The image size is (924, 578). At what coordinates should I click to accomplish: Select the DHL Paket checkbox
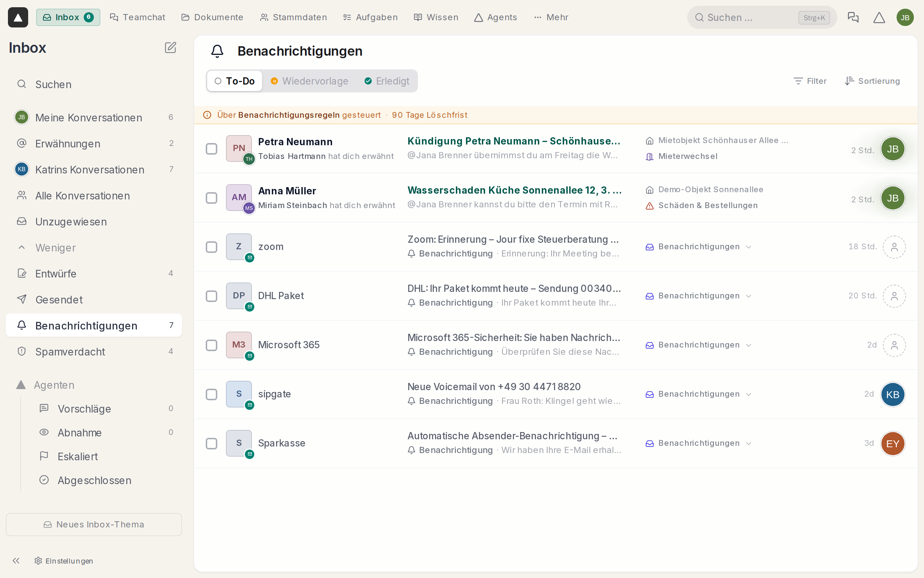coord(211,296)
